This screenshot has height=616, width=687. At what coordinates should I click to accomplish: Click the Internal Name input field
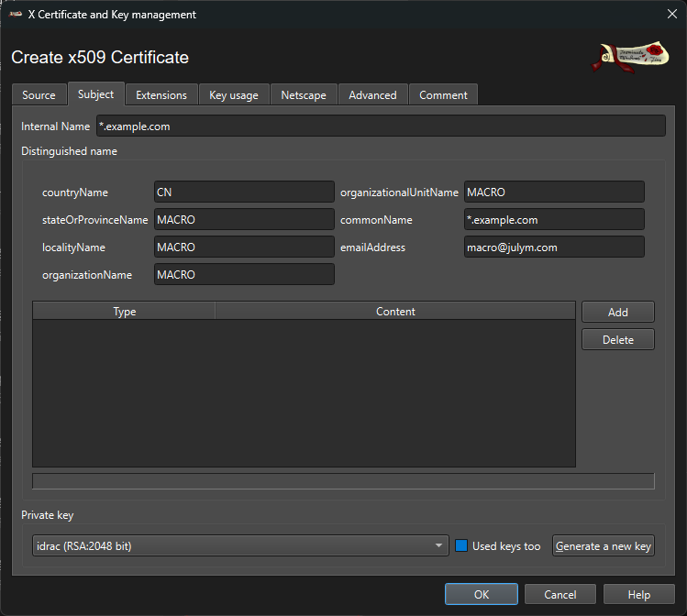pos(381,126)
